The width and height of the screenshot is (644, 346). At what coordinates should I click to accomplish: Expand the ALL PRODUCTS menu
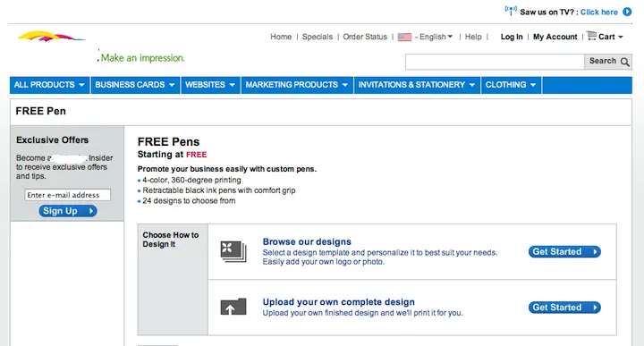(x=49, y=85)
